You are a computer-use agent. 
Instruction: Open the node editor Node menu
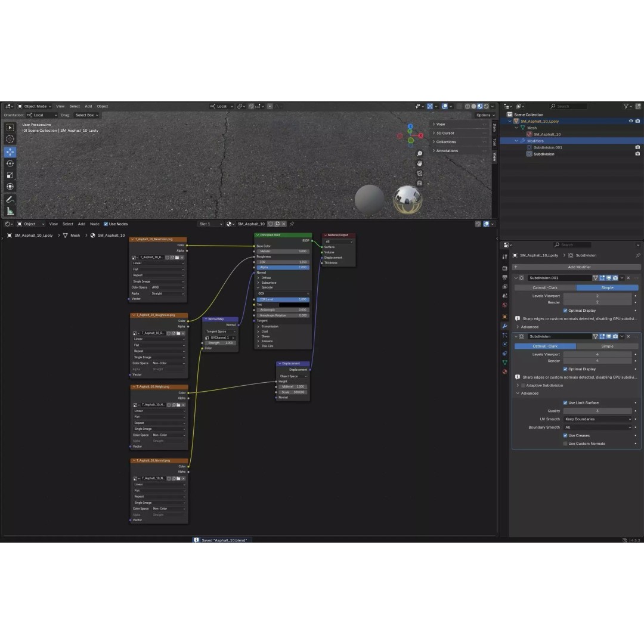tap(94, 224)
